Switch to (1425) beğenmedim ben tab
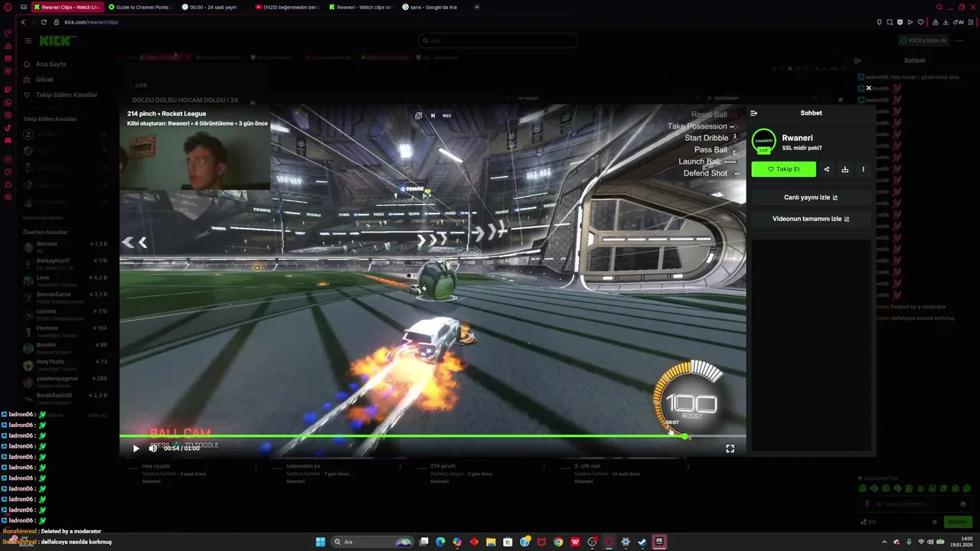The width and height of the screenshot is (980, 551). [x=288, y=7]
